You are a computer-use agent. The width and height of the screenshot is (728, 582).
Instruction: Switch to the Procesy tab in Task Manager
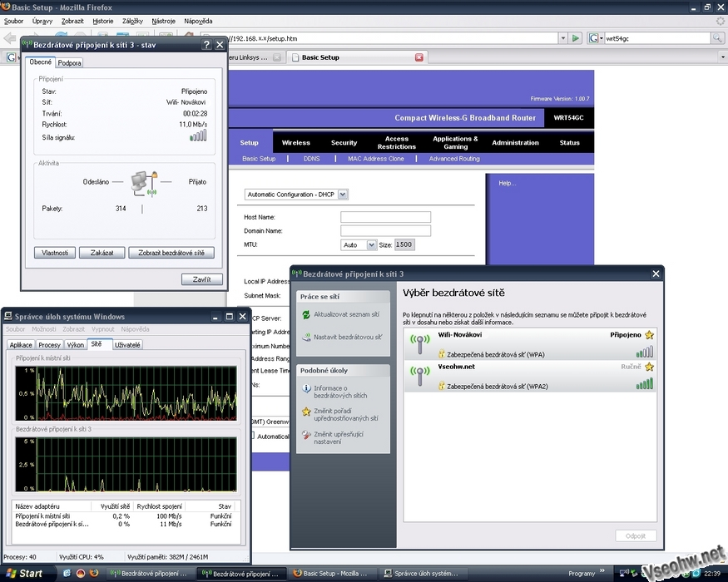coord(49,345)
